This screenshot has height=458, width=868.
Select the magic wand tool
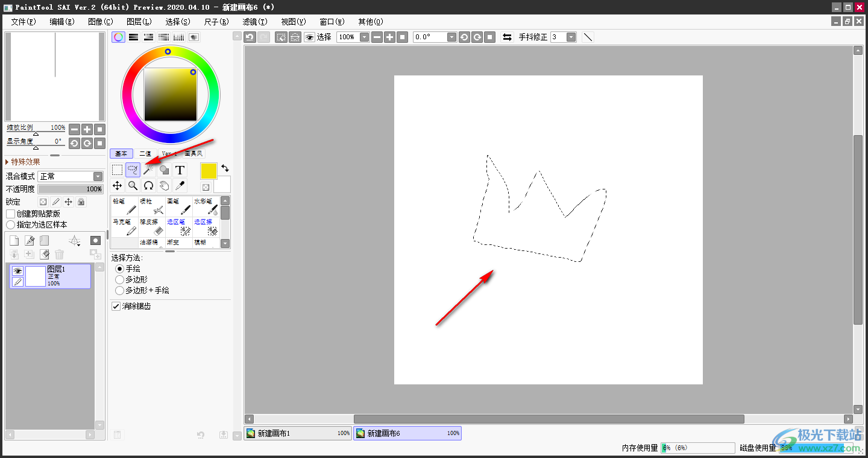(148, 170)
